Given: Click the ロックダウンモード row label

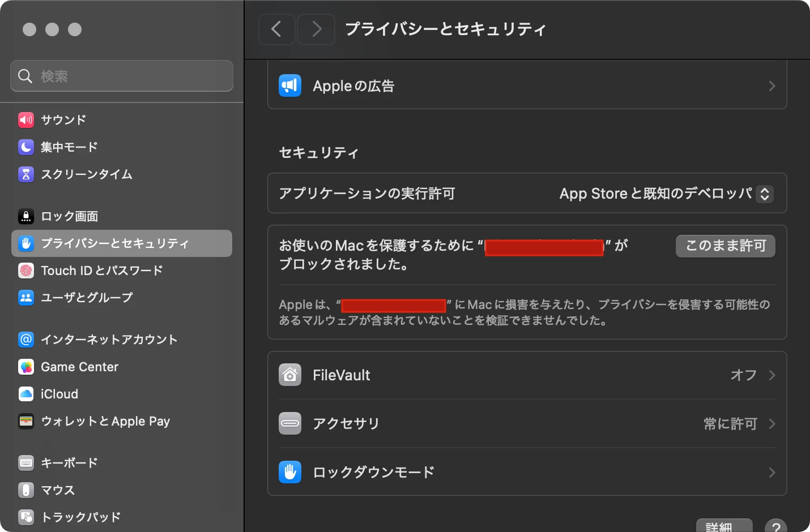Looking at the screenshot, I should pos(374,472).
